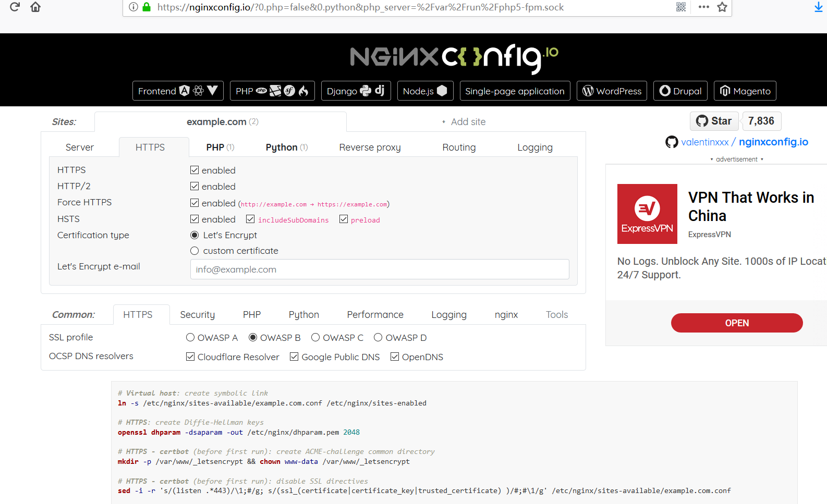Open the site info circle icon
The height and width of the screenshot is (504, 827).
133,7
